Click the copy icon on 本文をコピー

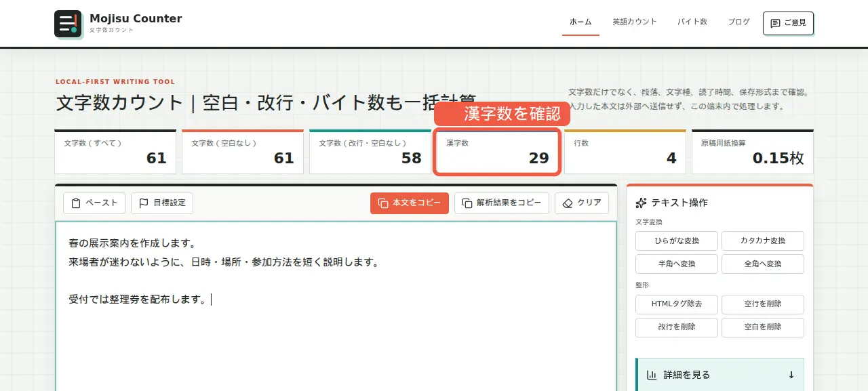click(x=383, y=203)
